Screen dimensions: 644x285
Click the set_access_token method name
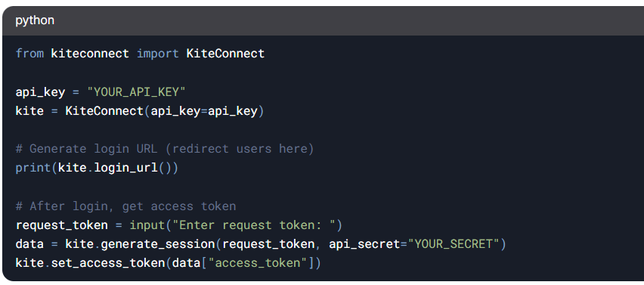tap(108, 263)
